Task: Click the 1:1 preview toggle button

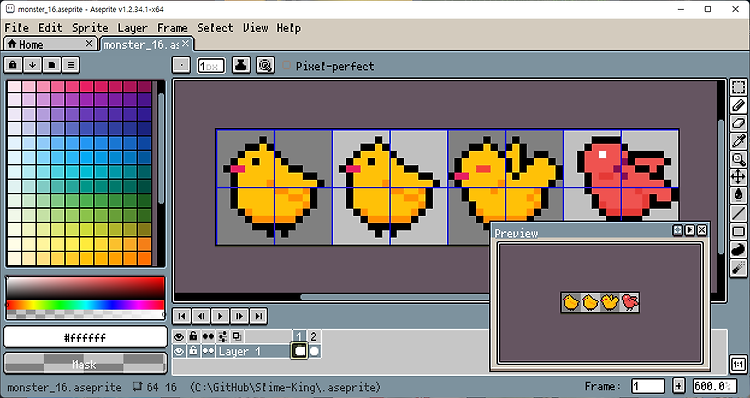Action: point(739,365)
